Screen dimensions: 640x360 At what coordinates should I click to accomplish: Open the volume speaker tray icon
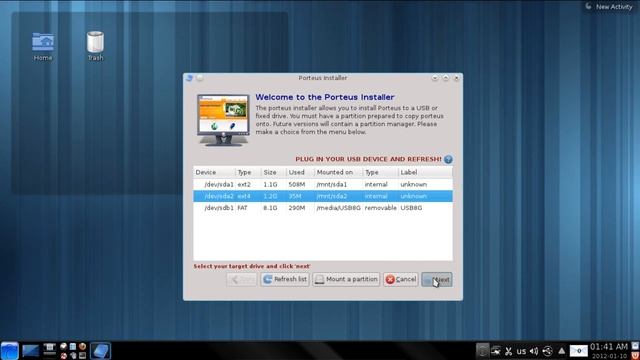[534, 351]
